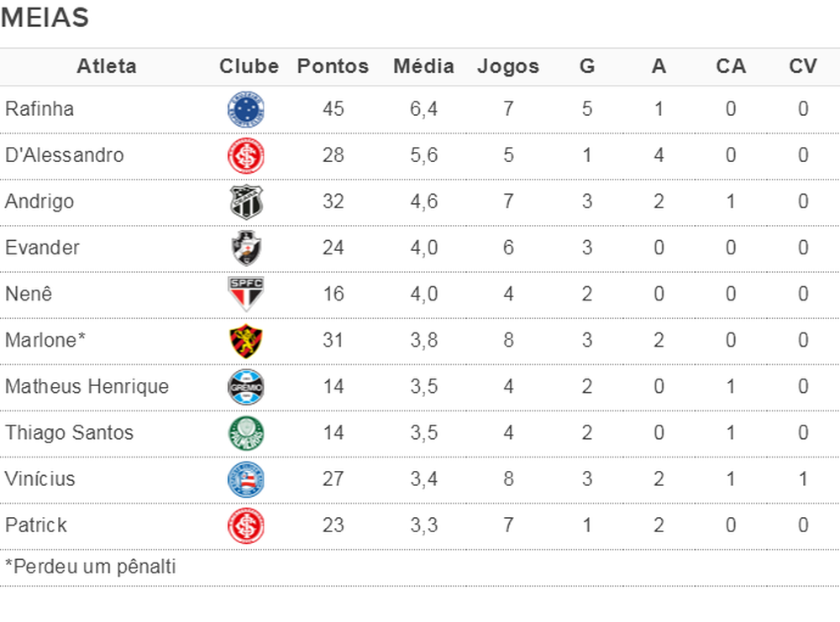Viewport: 840px width, 622px height.
Task: Click the Internacional crest in D'Alessandro's row
Action: coord(247,155)
